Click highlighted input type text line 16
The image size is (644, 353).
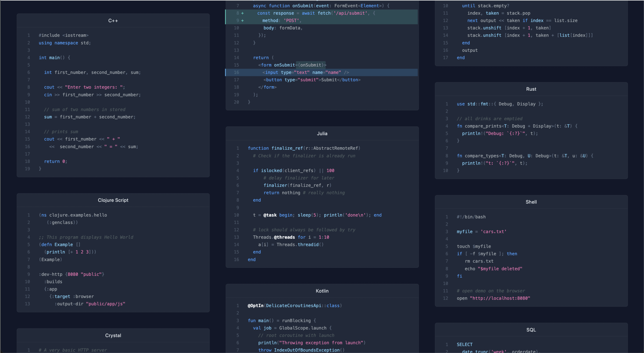tap(305, 72)
